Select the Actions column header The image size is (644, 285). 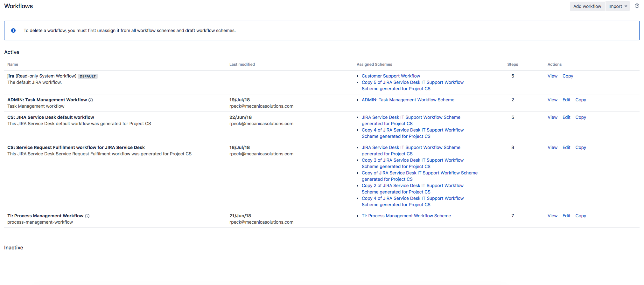click(555, 64)
